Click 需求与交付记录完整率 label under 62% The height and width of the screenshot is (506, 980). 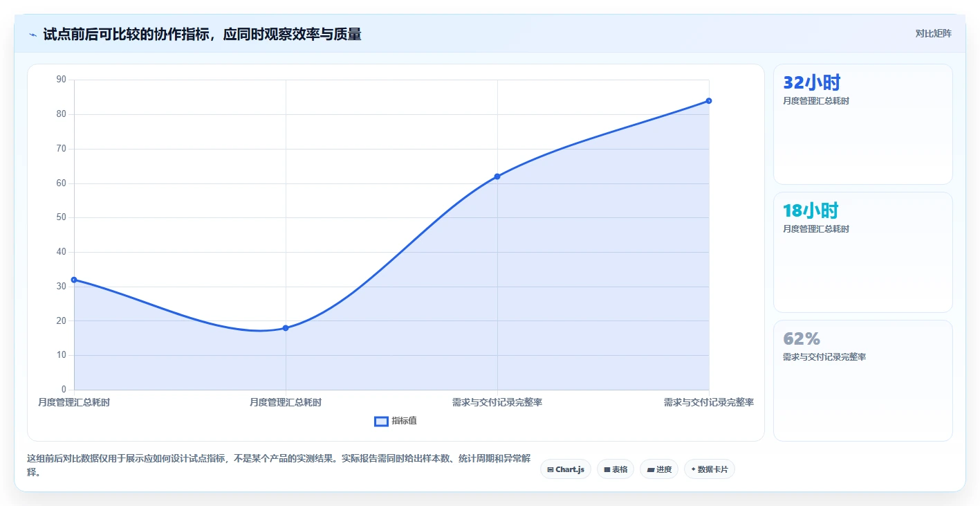click(x=824, y=357)
